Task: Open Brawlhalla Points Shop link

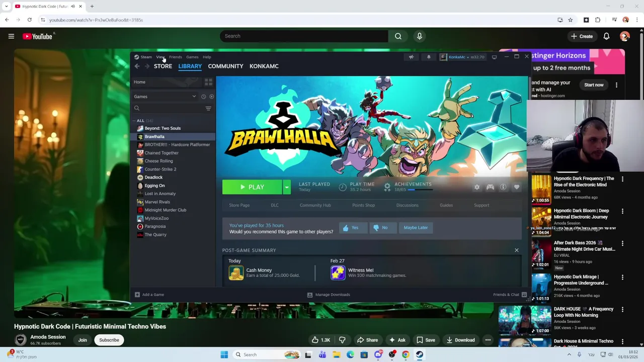Action: coord(363,205)
